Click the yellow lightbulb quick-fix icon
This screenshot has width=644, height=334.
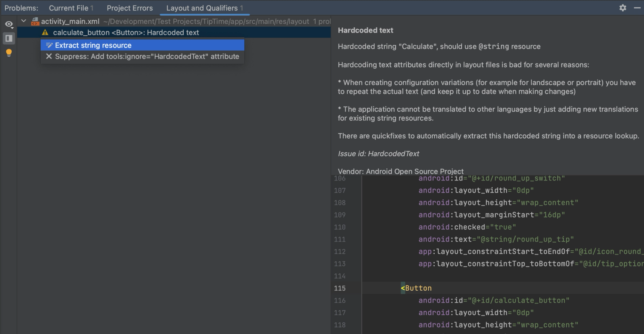pos(8,53)
